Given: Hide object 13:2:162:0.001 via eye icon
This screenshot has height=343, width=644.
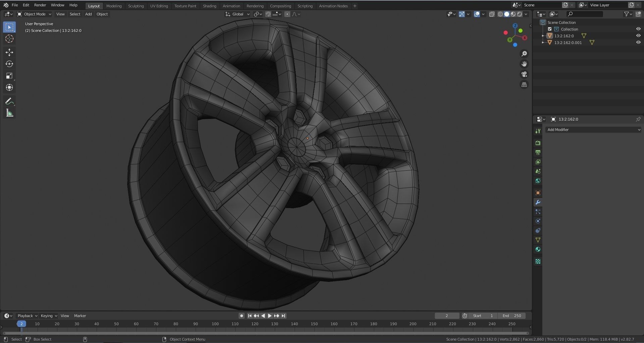Looking at the screenshot, I should pos(638,42).
